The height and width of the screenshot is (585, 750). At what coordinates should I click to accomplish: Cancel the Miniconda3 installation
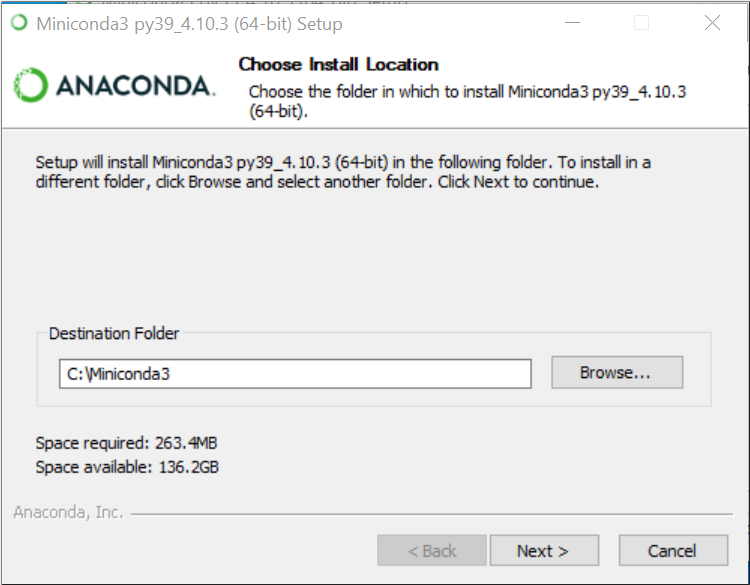[673, 551]
